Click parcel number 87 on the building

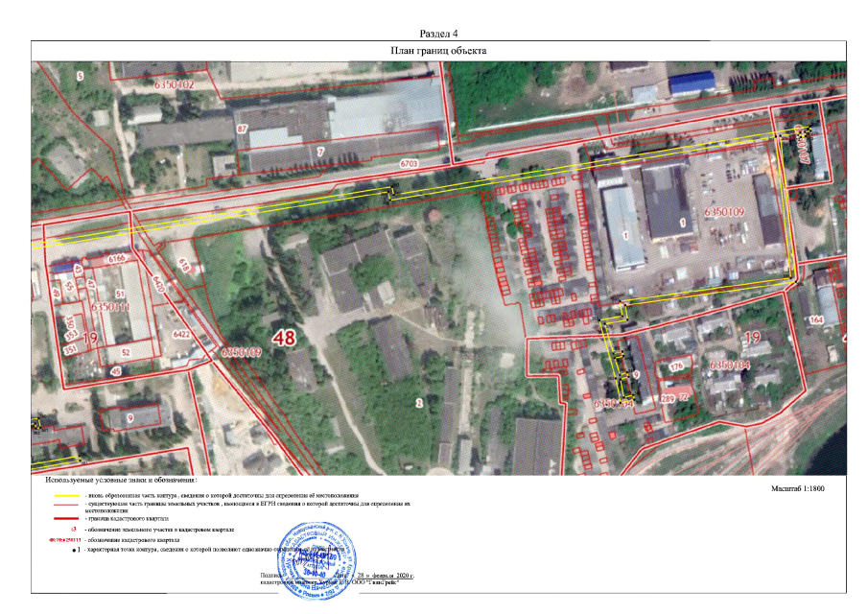click(x=243, y=128)
